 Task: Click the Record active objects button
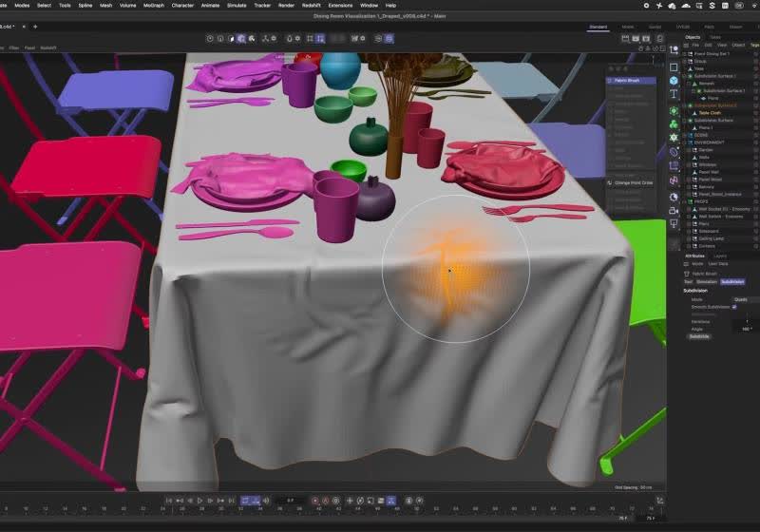click(315, 501)
